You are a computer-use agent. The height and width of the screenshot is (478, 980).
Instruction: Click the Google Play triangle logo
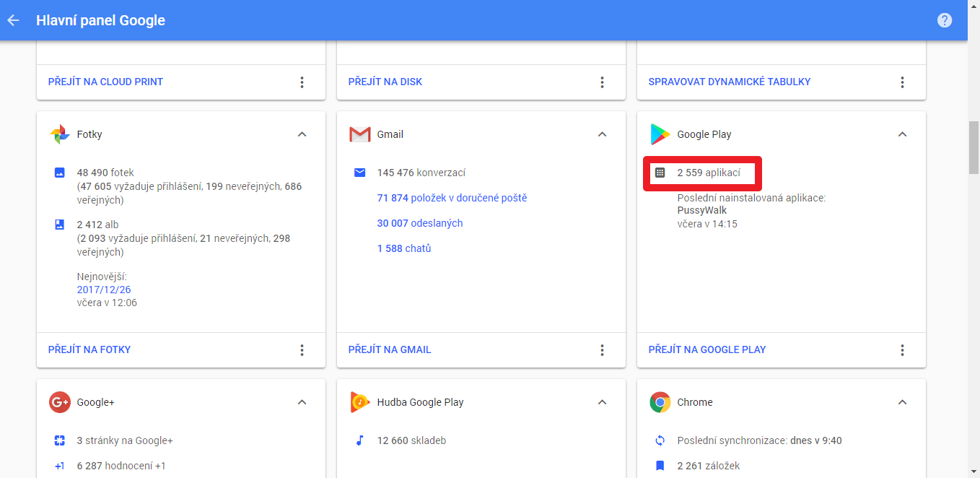(660, 134)
